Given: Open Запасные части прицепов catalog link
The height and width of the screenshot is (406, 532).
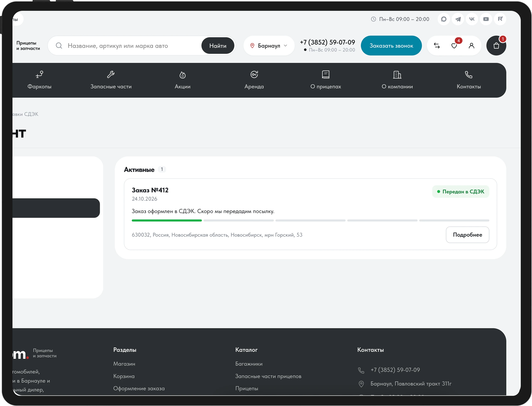Looking at the screenshot, I should [268, 376].
